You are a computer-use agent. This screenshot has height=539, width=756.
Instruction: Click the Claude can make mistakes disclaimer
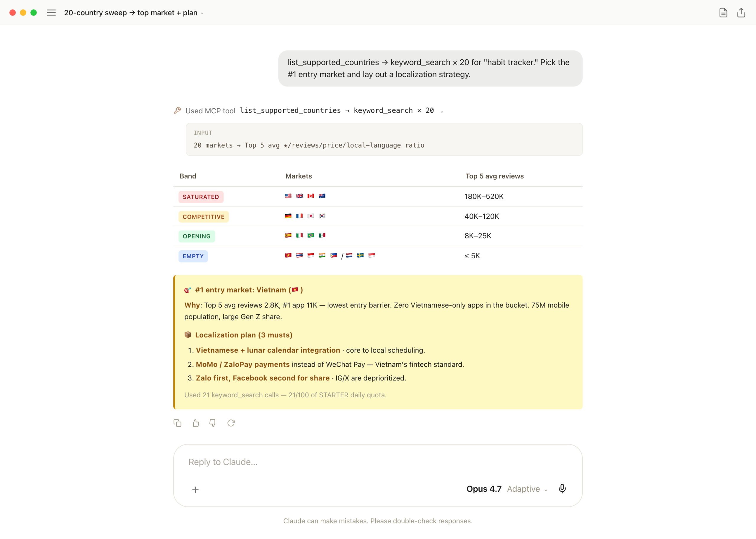click(x=378, y=521)
